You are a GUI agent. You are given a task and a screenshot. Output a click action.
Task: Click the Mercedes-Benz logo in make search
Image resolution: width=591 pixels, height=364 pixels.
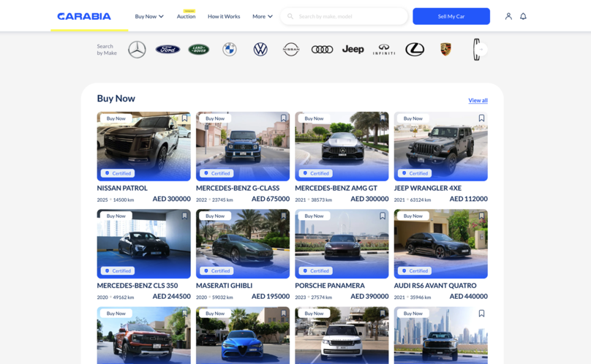point(137,49)
